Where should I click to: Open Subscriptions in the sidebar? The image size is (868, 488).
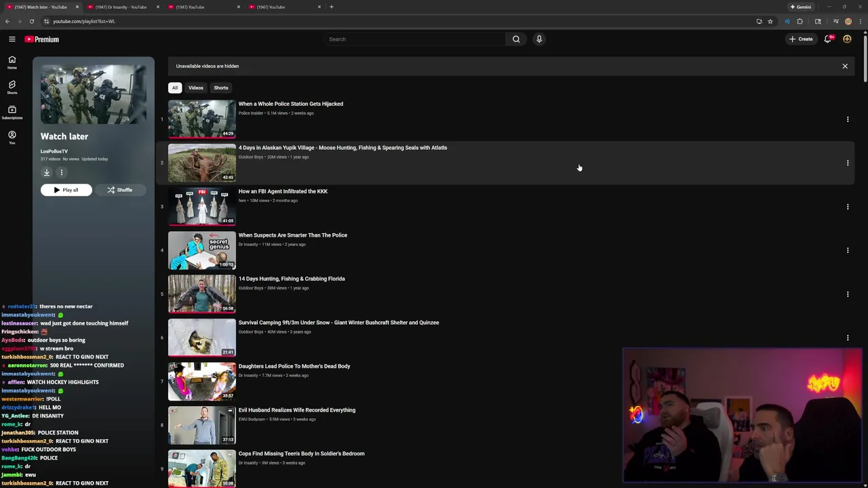(12, 113)
